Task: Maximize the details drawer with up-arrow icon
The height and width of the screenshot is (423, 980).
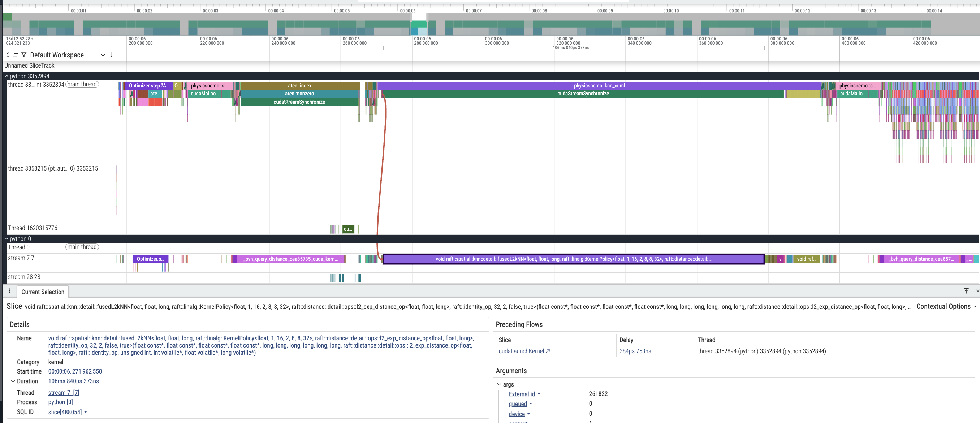Action: click(x=966, y=291)
